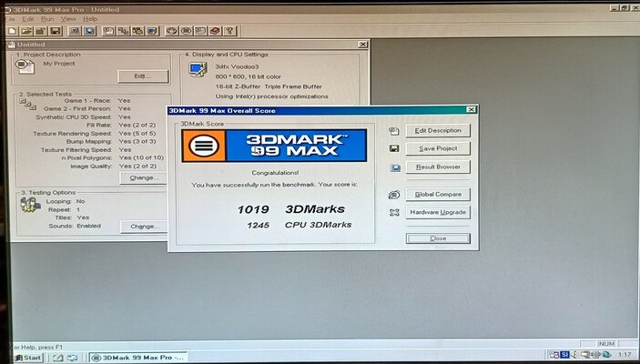Screen dimensions: 640x364
Task: Click Change in Selected Tests section
Action: pos(144,177)
